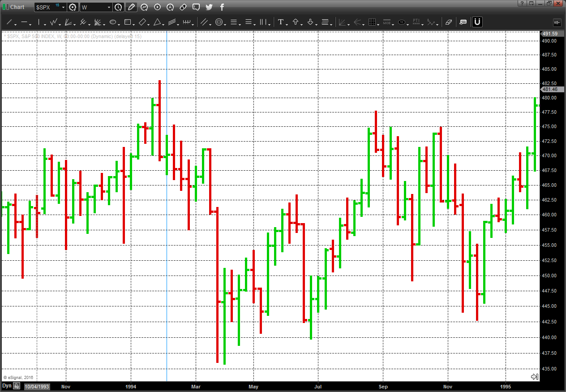Share chart on Twitter
Screen dimensions: 566x392
click(209, 7)
